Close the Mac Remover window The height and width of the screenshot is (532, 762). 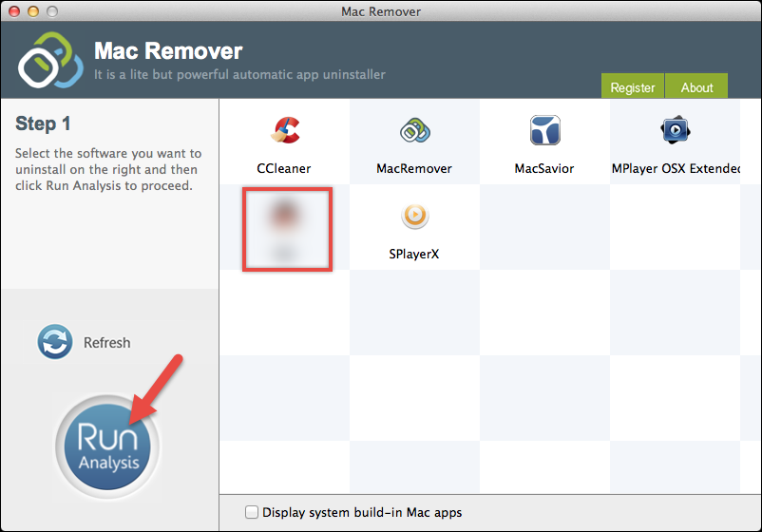click(14, 10)
